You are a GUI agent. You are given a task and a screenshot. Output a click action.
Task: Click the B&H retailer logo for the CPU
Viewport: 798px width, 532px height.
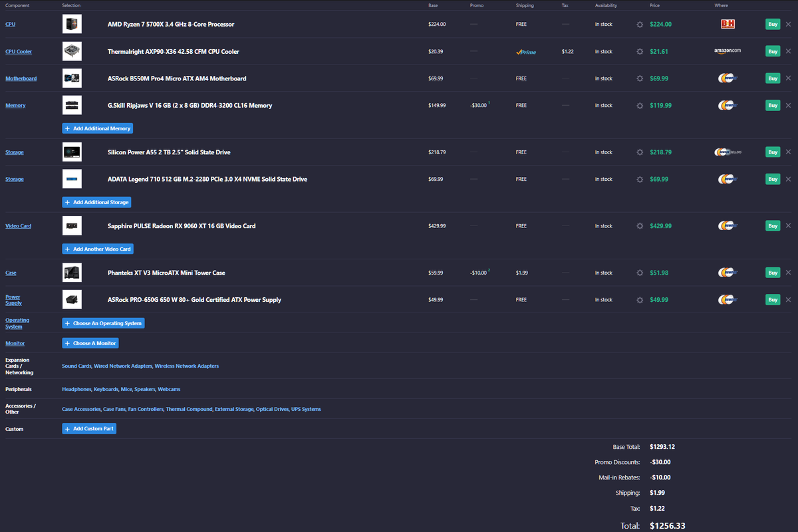pyautogui.click(x=728, y=24)
